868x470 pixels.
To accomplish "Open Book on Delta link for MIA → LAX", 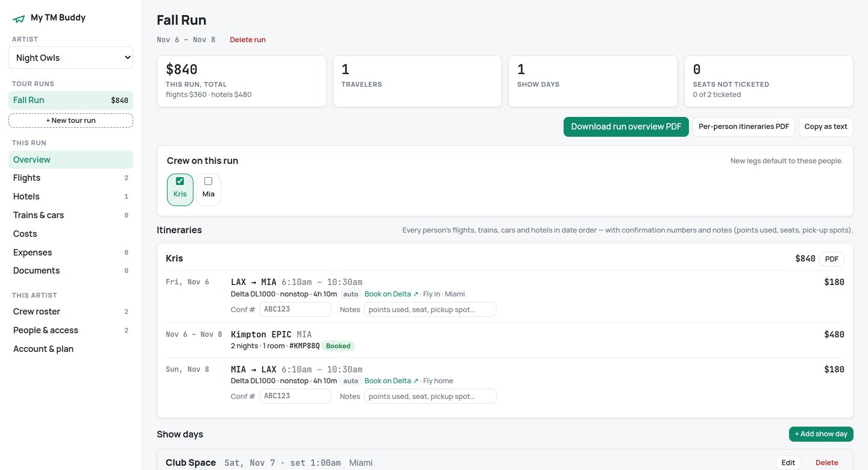I will [x=391, y=381].
